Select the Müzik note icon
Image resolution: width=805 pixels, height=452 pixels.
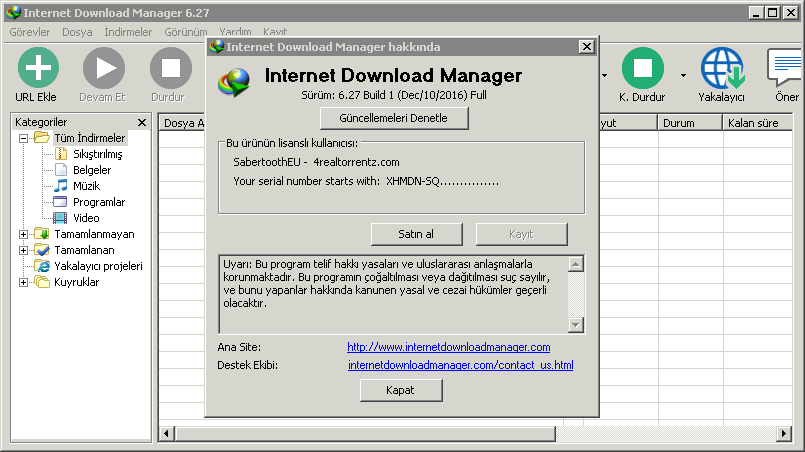[x=61, y=185]
